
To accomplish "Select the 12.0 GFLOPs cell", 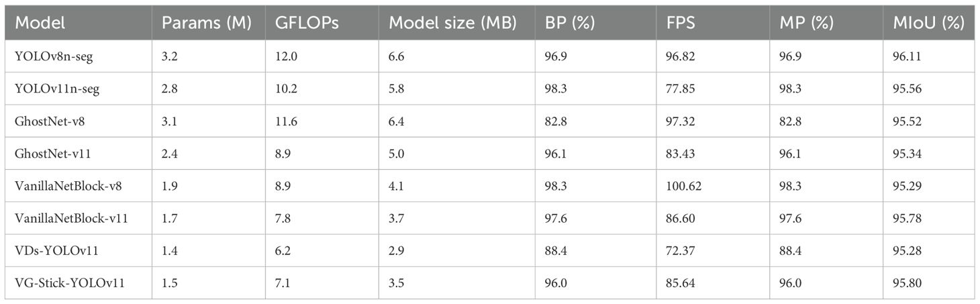I will [287, 58].
